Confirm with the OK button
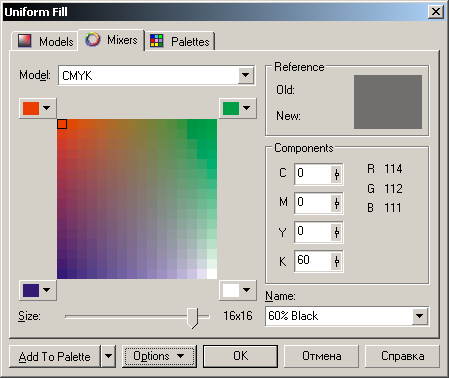This screenshot has height=378, width=449. tap(240, 356)
